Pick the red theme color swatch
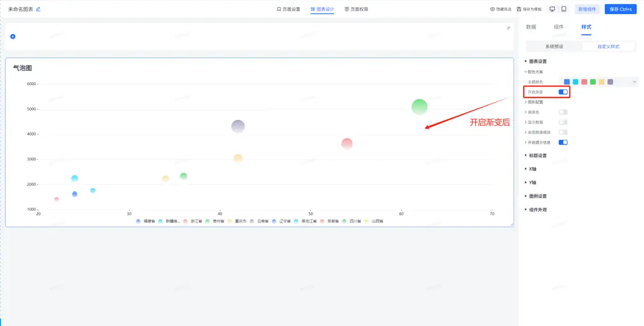This screenshot has width=644, height=326. pos(584,82)
